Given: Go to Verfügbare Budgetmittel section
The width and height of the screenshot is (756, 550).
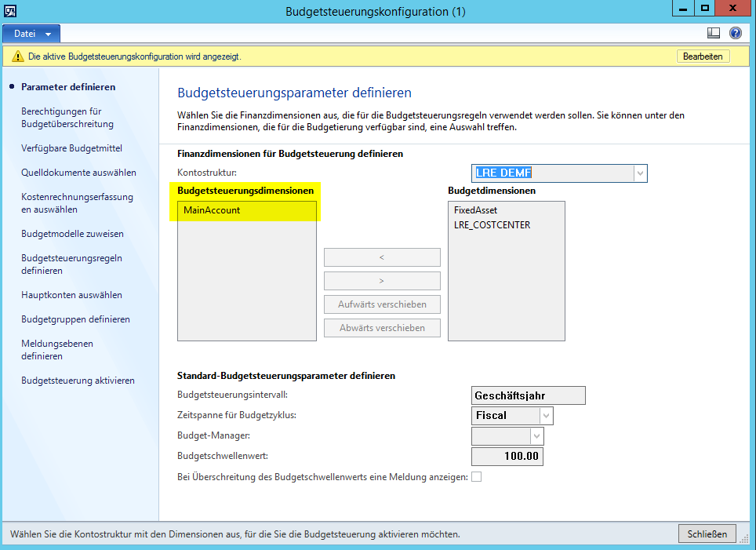Looking at the screenshot, I should (71, 148).
